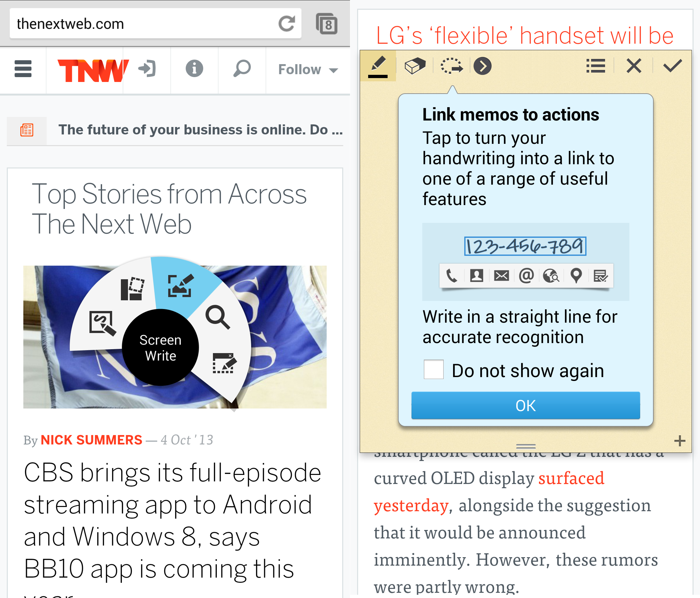Reload the page in the browser
The width and height of the screenshot is (700, 598).
click(x=286, y=24)
